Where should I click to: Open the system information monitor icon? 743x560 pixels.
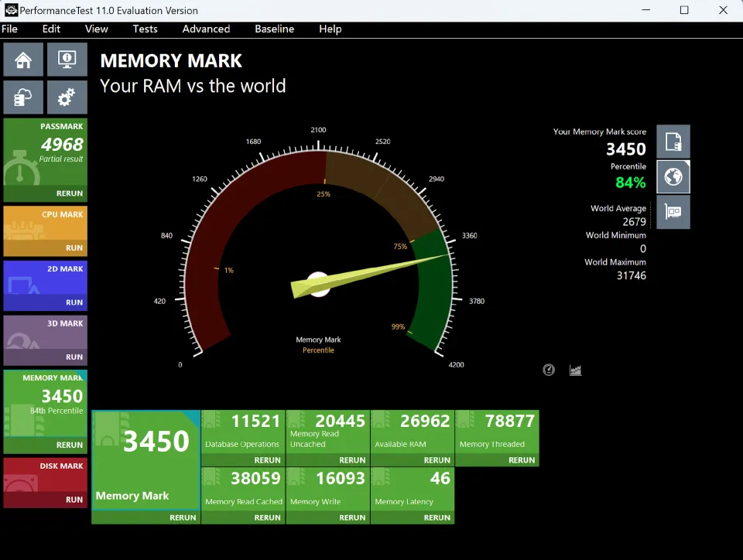click(x=67, y=60)
